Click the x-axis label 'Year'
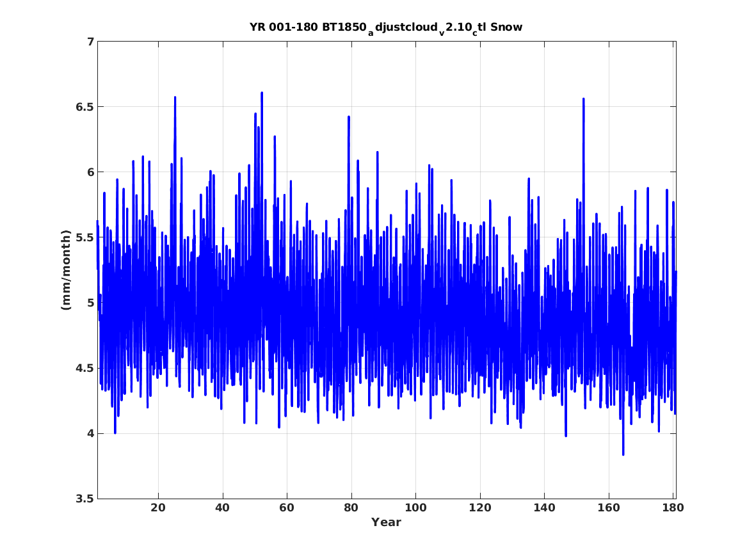Viewport: 747px width, 560px height. pyautogui.click(x=387, y=522)
